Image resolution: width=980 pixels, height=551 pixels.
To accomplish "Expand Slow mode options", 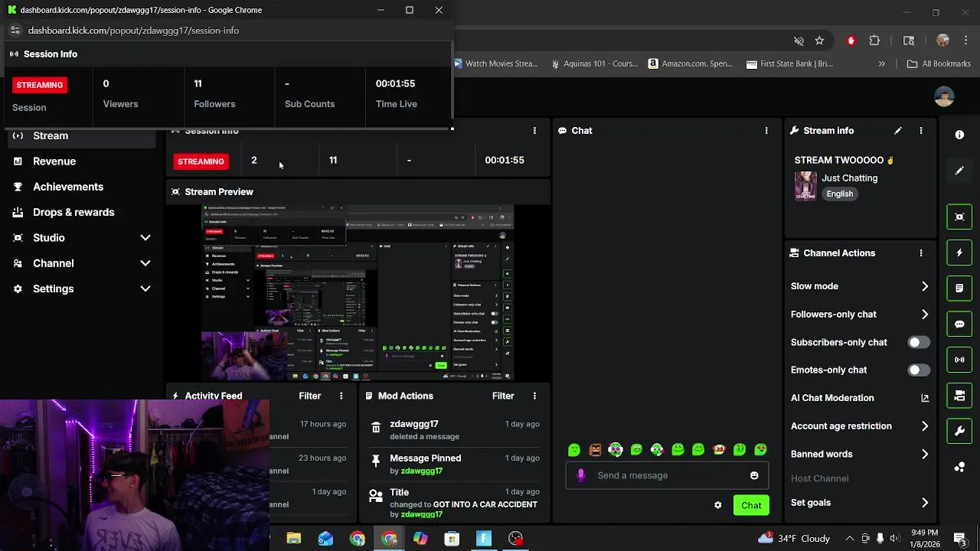I will point(925,286).
